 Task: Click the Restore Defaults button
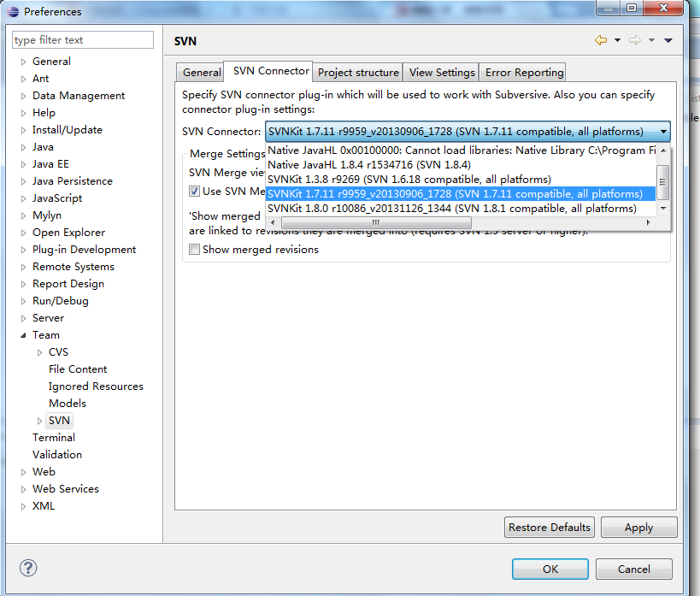pos(549,528)
